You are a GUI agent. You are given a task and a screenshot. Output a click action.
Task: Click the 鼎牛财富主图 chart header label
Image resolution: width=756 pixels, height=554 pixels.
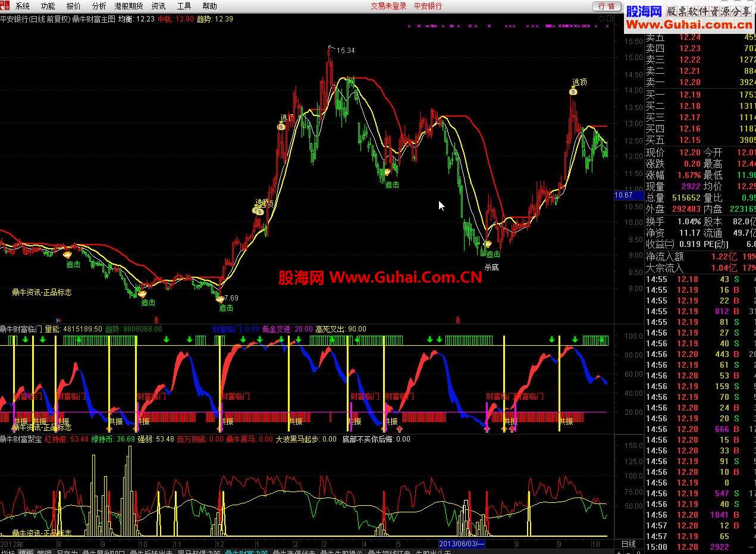[93, 19]
